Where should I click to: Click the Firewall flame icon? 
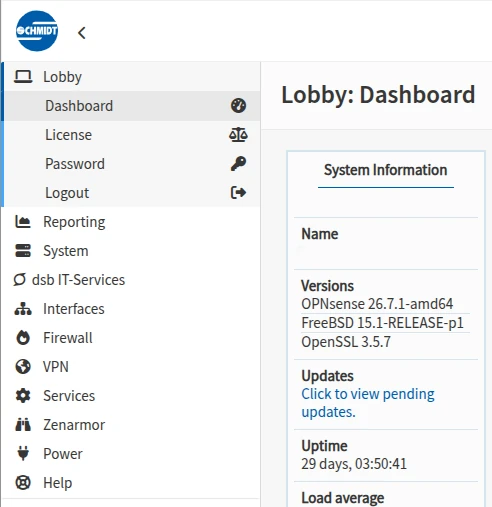23,337
